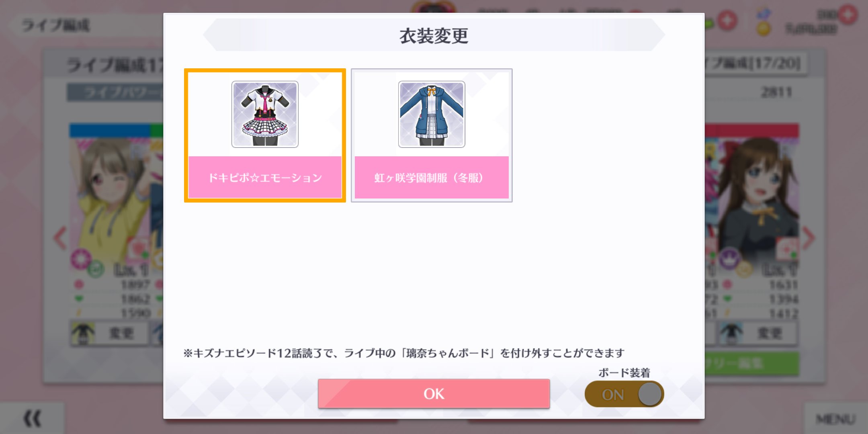
Task: Click the 衣装変更 dialog title banner
Action: point(434,35)
